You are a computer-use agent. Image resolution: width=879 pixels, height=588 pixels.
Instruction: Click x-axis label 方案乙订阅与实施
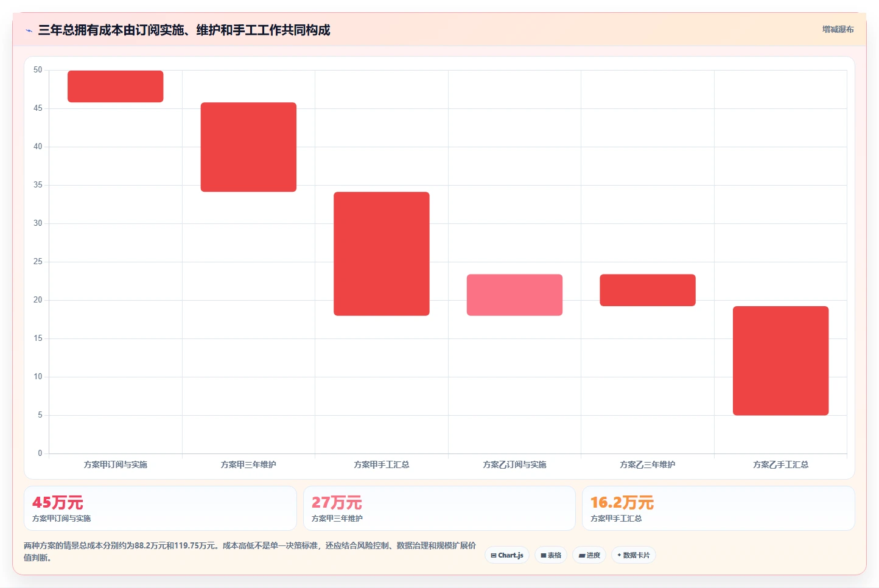pos(514,464)
